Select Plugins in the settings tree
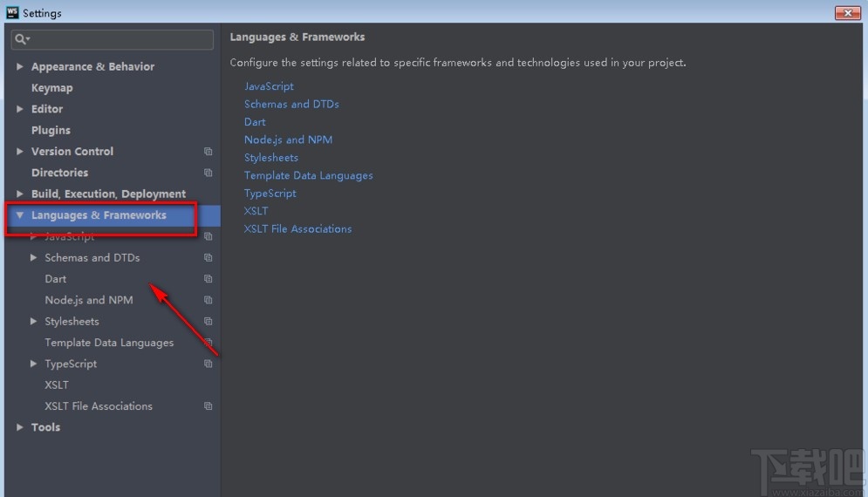This screenshot has height=497, width=868. pyautogui.click(x=51, y=130)
